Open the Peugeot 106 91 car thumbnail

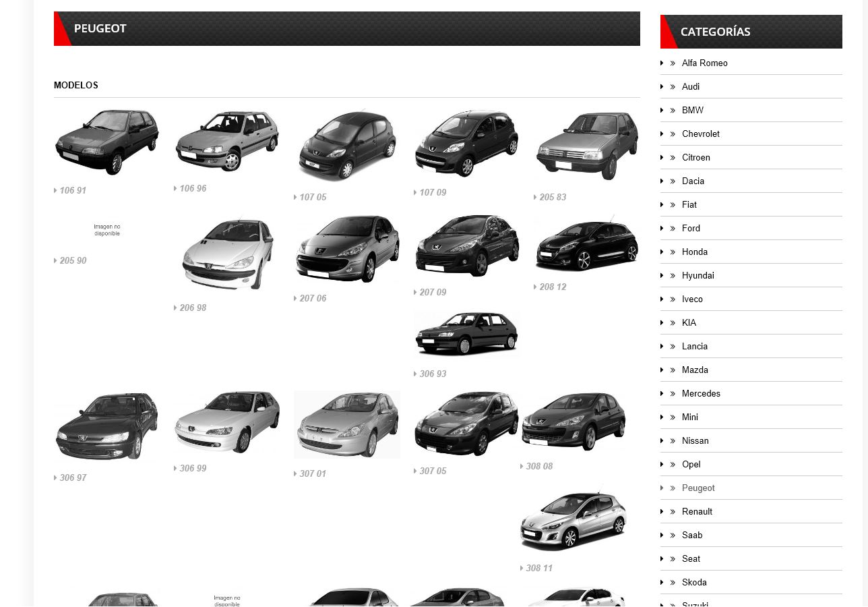tap(106, 142)
